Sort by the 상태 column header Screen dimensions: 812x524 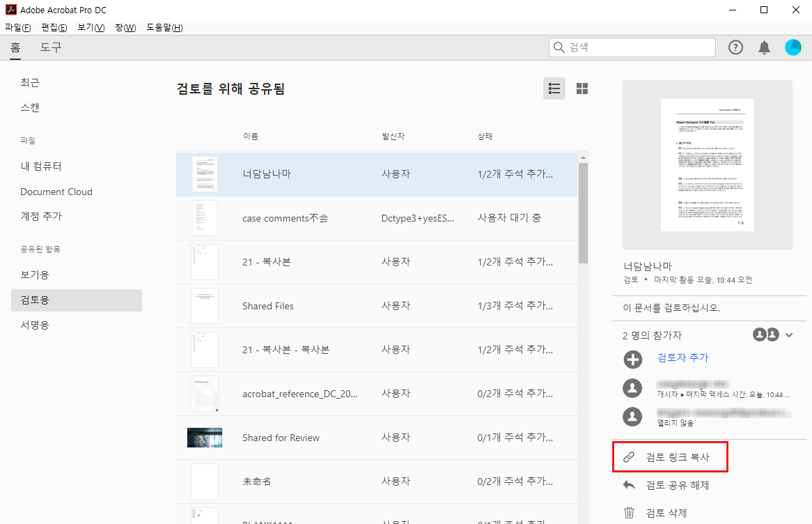(x=485, y=137)
